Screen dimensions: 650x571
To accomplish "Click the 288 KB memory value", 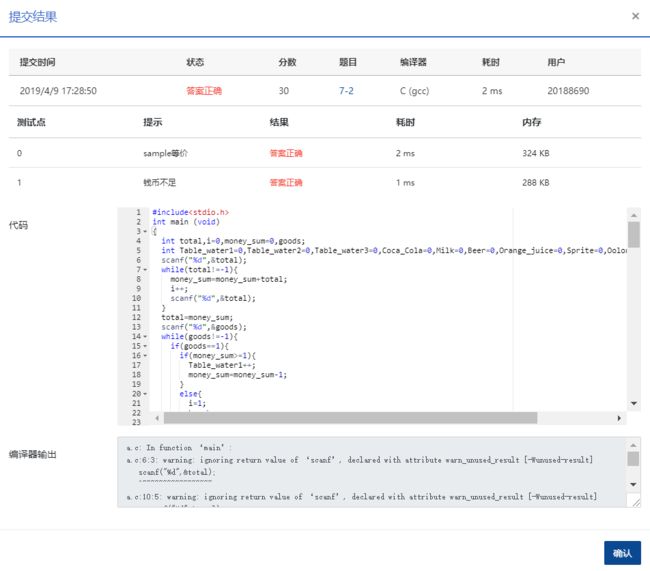I will (x=536, y=182).
